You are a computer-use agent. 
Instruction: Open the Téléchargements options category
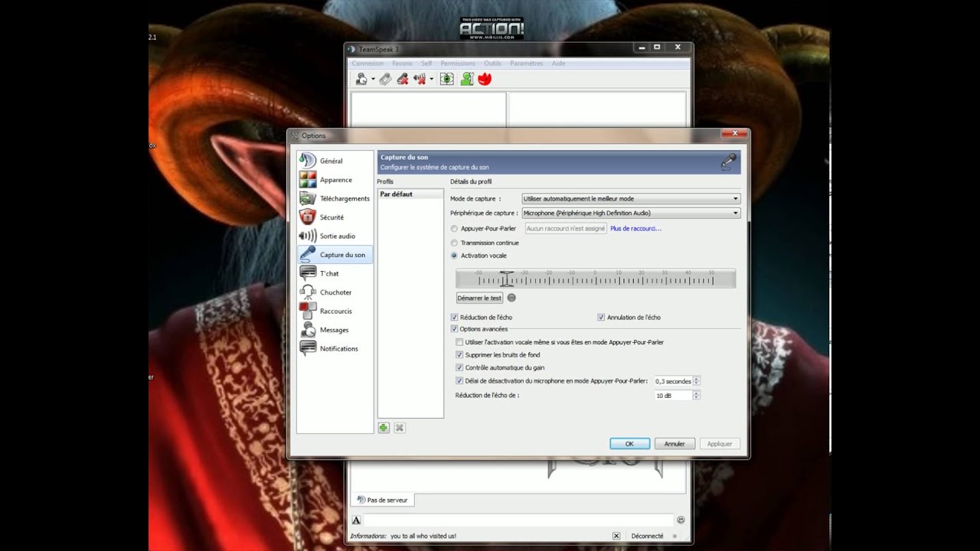tap(335, 198)
